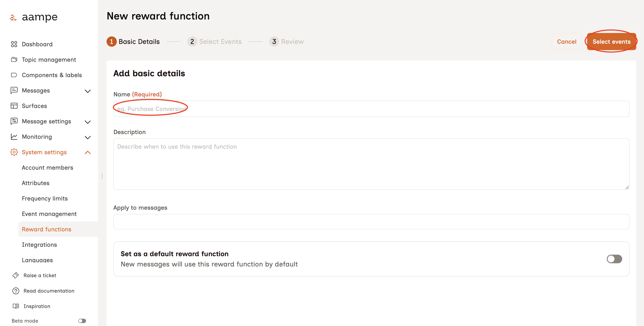Open Event management page

pyautogui.click(x=49, y=214)
